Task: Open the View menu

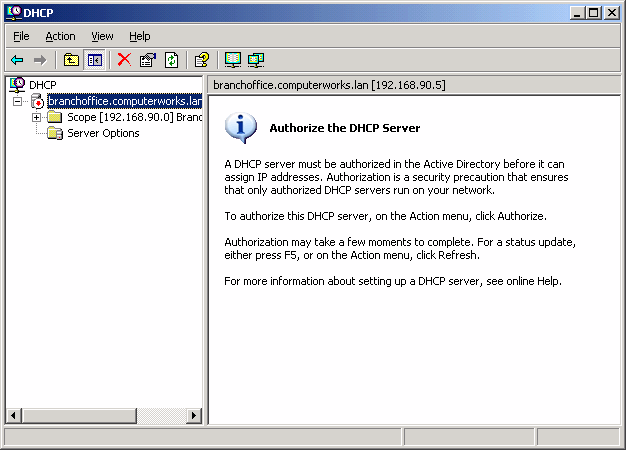Action: click(x=102, y=36)
